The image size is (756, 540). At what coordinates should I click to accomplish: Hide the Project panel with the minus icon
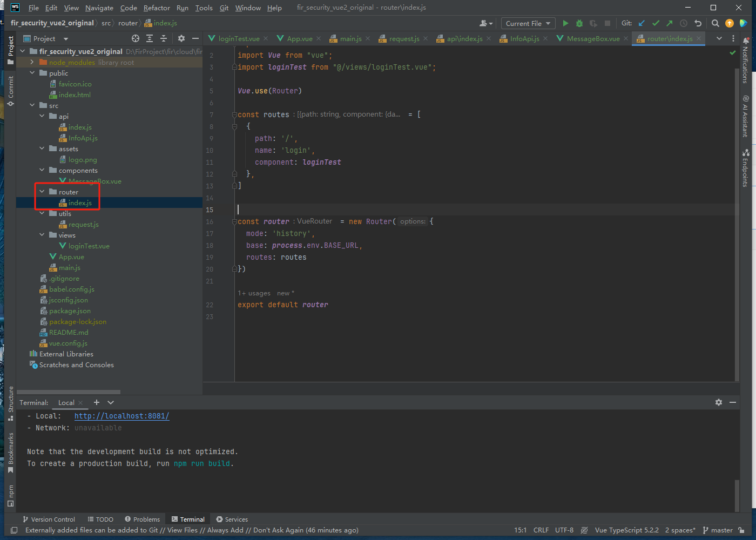[x=195, y=38]
